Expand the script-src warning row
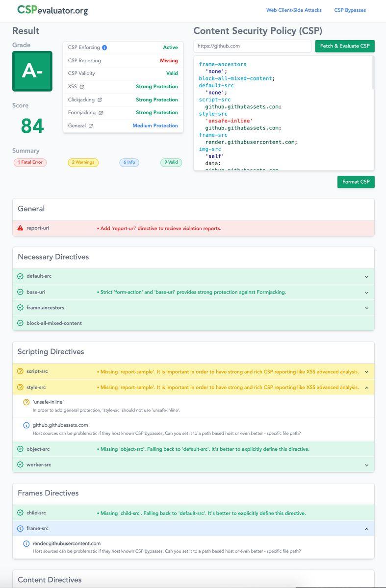Screen dimensions: 386x588 click(x=193, y=371)
